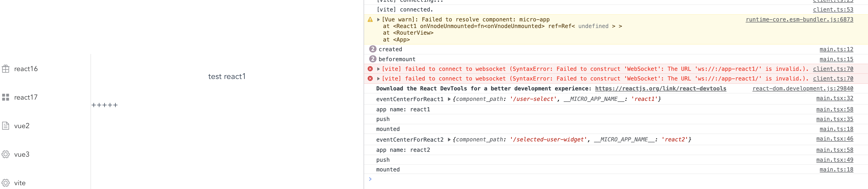Click the 'created' log message
Screen dimensions: 868x189
[x=390, y=49]
